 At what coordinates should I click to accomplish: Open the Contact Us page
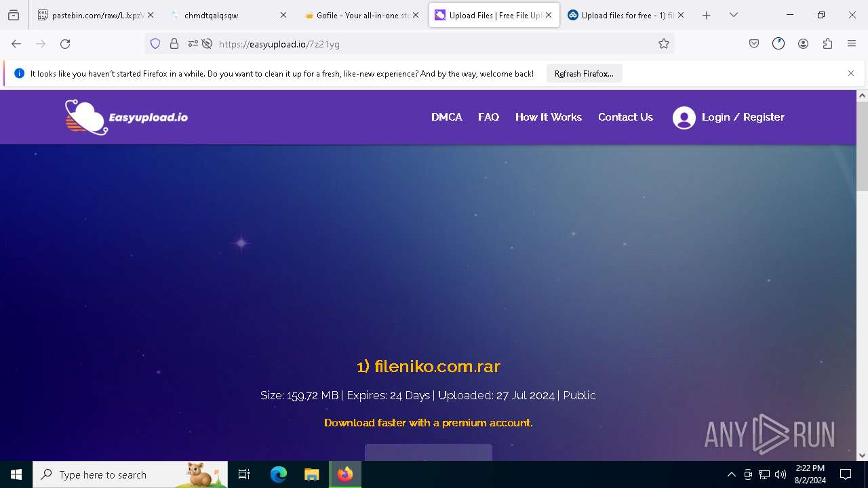coord(625,117)
